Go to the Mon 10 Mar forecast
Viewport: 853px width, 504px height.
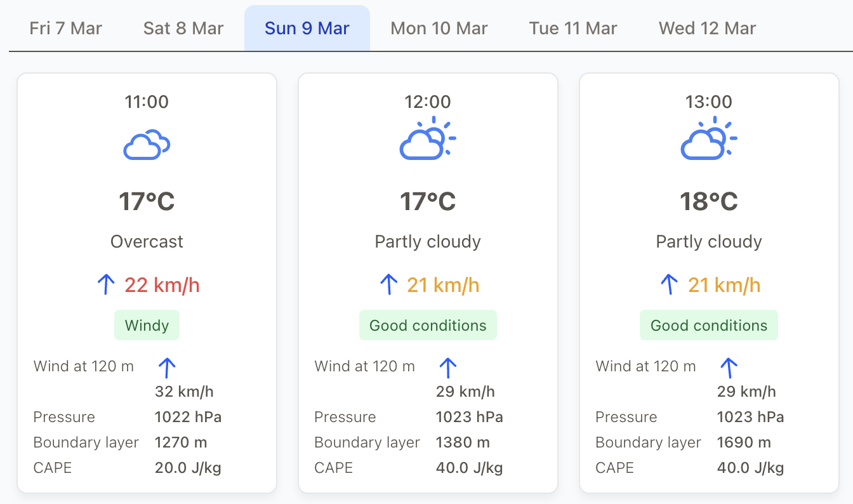pyautogui.click(x=439, y=29)
